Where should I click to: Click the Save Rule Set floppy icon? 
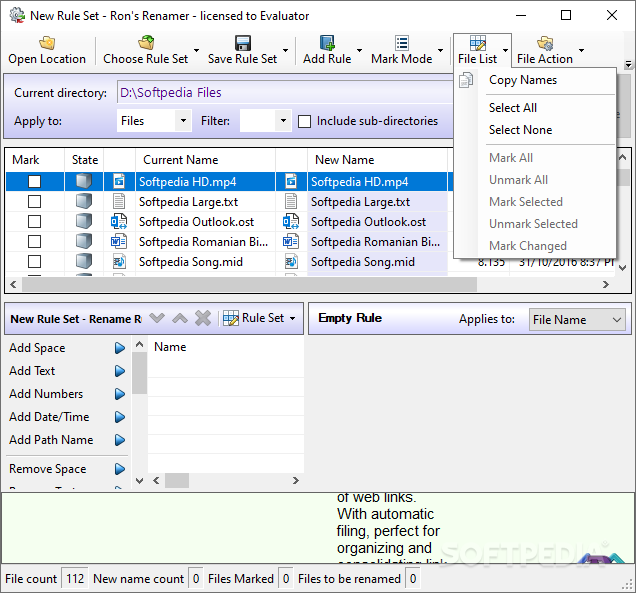(243, 43)
